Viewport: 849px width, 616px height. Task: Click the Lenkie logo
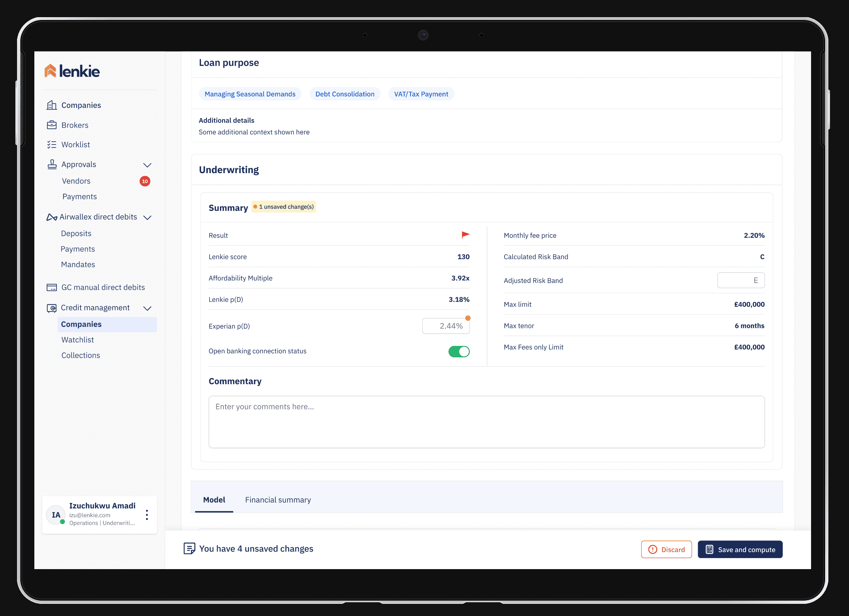point(72,71)
